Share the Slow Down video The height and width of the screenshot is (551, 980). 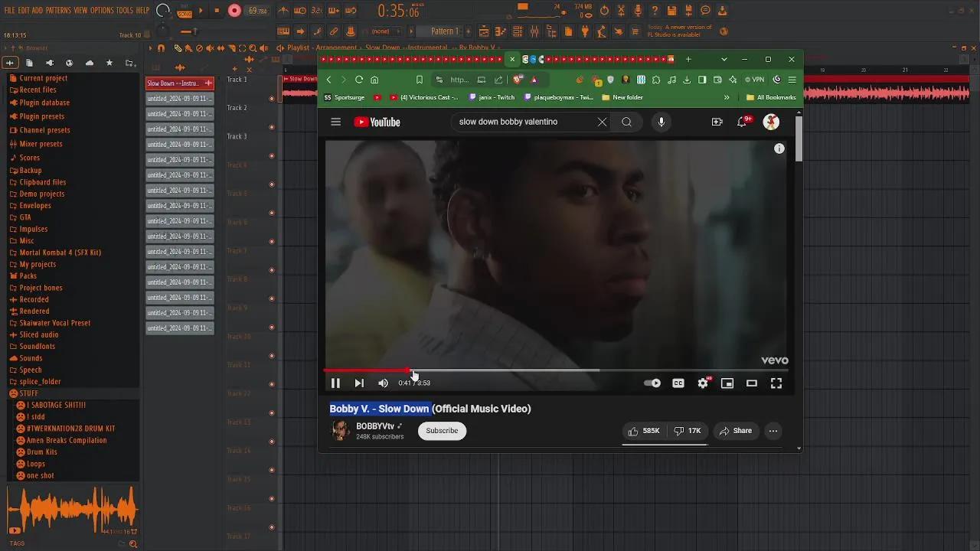(x=736, y=431)
